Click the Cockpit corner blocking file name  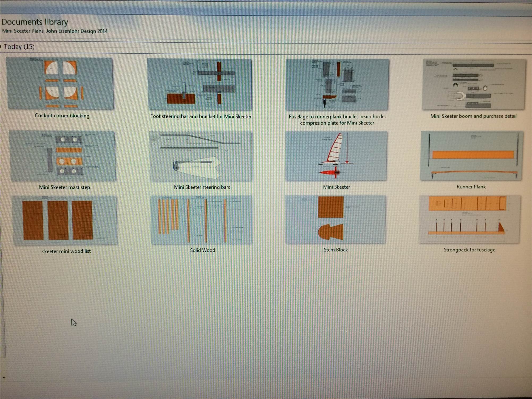tap(62, 116)
